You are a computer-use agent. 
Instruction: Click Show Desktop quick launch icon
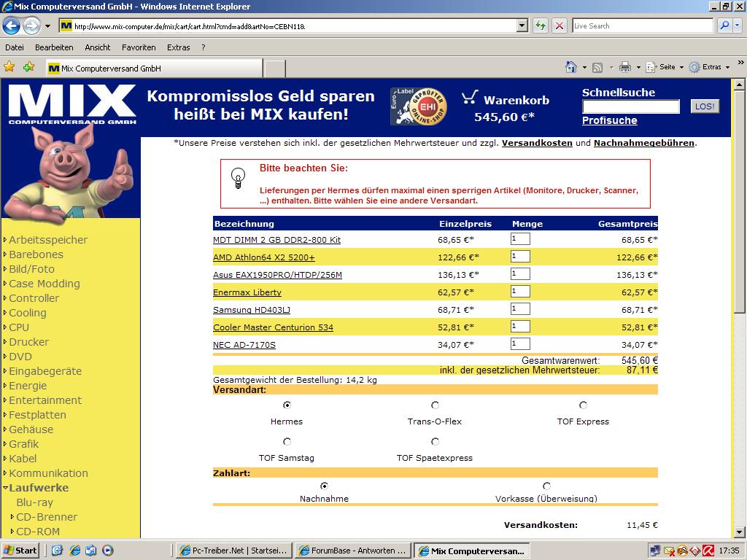(x=57, y=551)
